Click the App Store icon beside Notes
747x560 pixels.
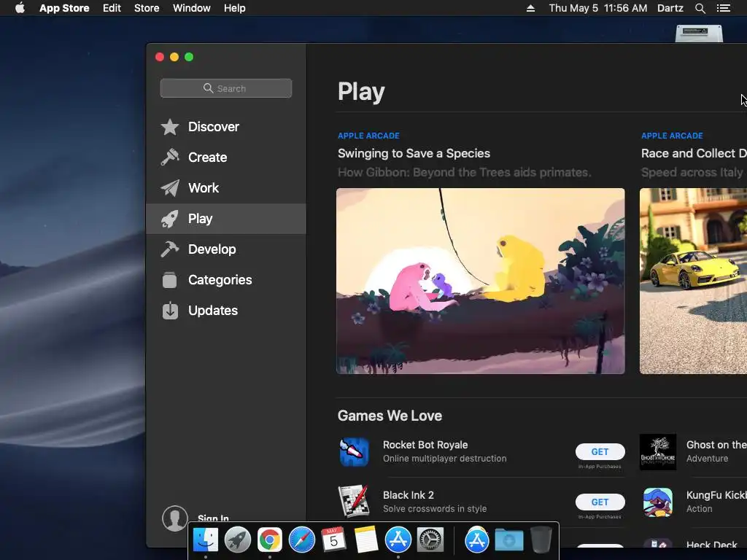(398, 540)
